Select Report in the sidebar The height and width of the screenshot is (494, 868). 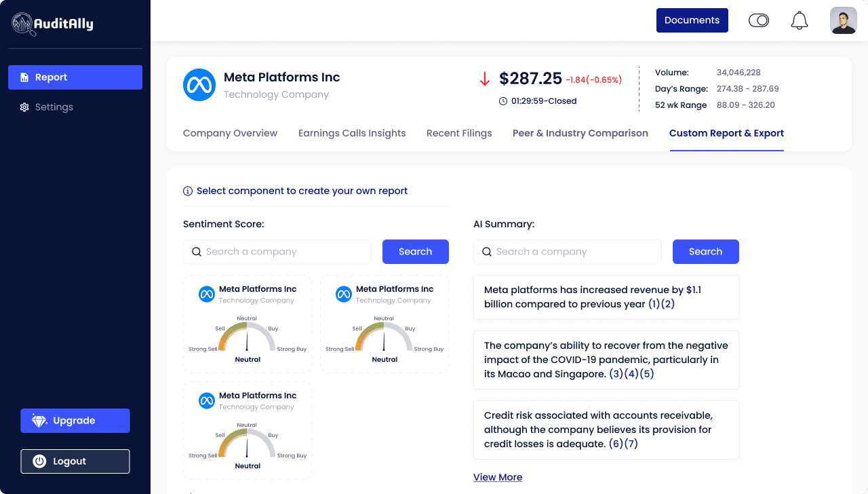tap(75, 77)
